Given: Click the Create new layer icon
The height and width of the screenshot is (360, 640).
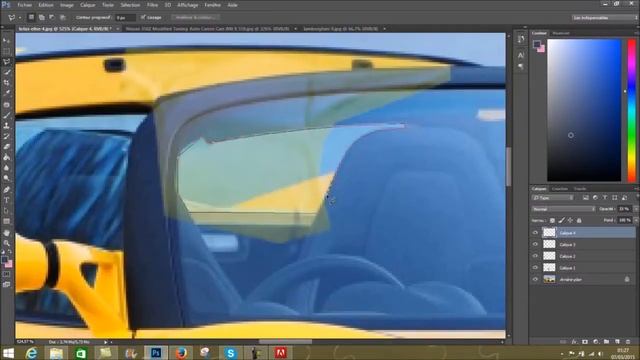Looking at the screenshot, I should pos(617,342).
